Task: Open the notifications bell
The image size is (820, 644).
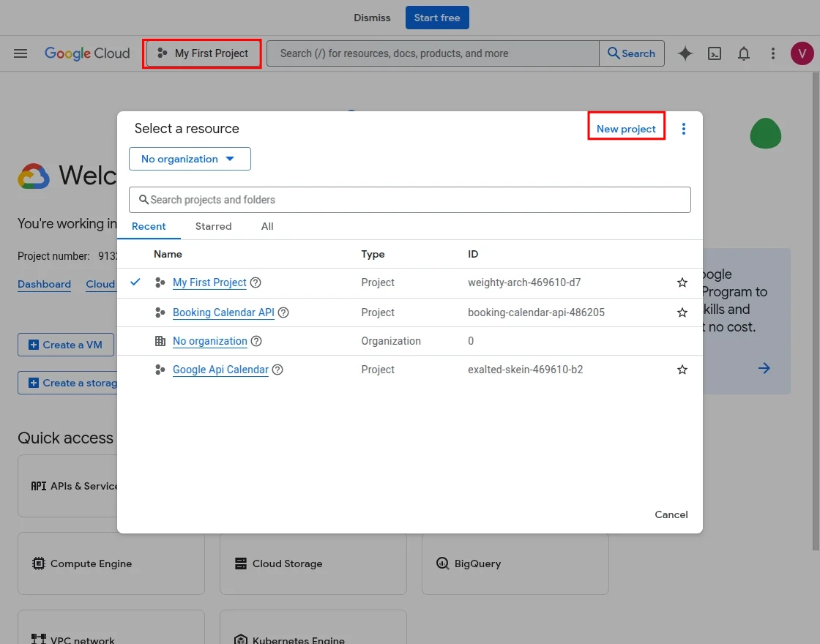Action: click(744, 53)
